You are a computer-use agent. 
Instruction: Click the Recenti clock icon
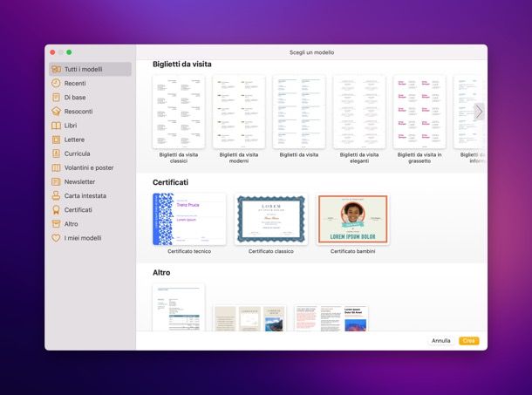click(x=56, y=83)
